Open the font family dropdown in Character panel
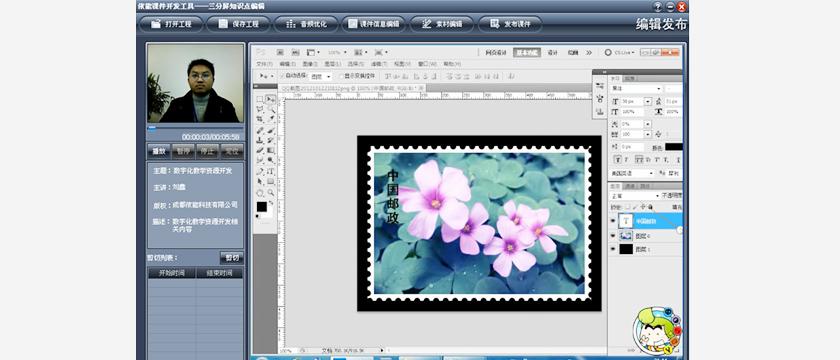 click(x=636, y=88)
